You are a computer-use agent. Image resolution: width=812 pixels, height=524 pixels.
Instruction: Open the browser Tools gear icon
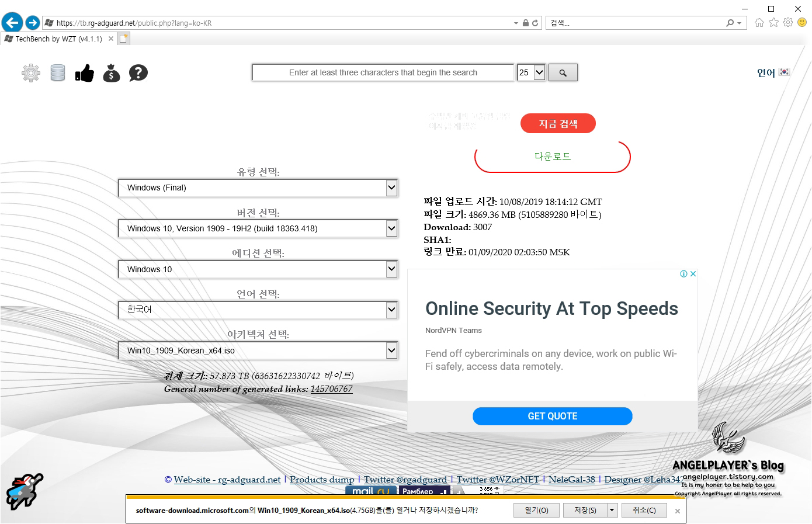[x=788, y=23]
